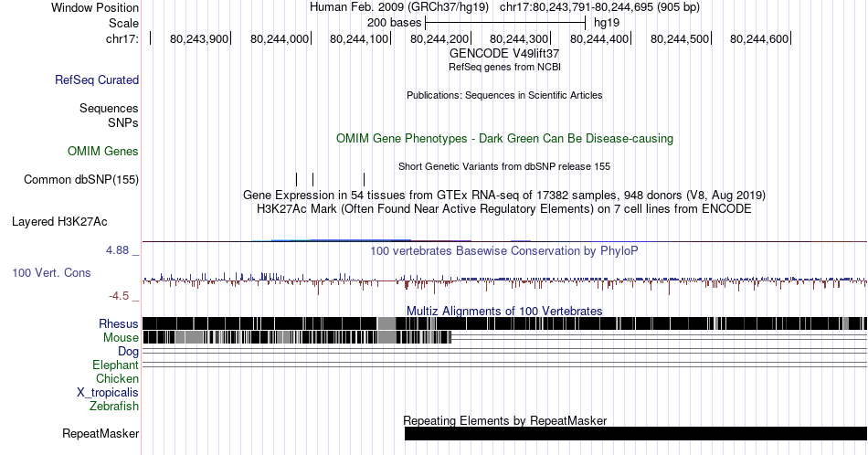Click the hg19 label beside scale bar

[607, 23]
